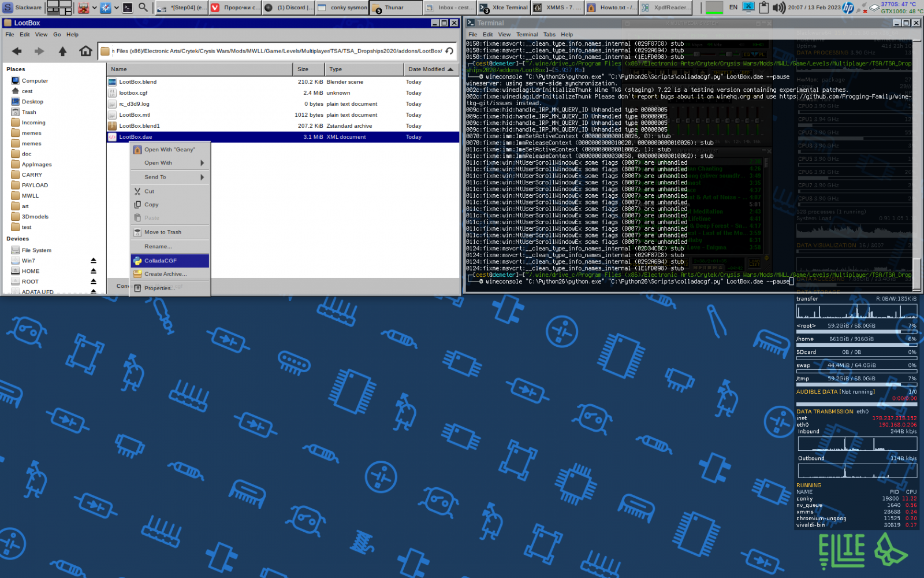The height and width of the screenshot is (578, 924).
Task: Unmount the HOME device with eject icon
Action: pyautogui.click(x=93, y=271)
